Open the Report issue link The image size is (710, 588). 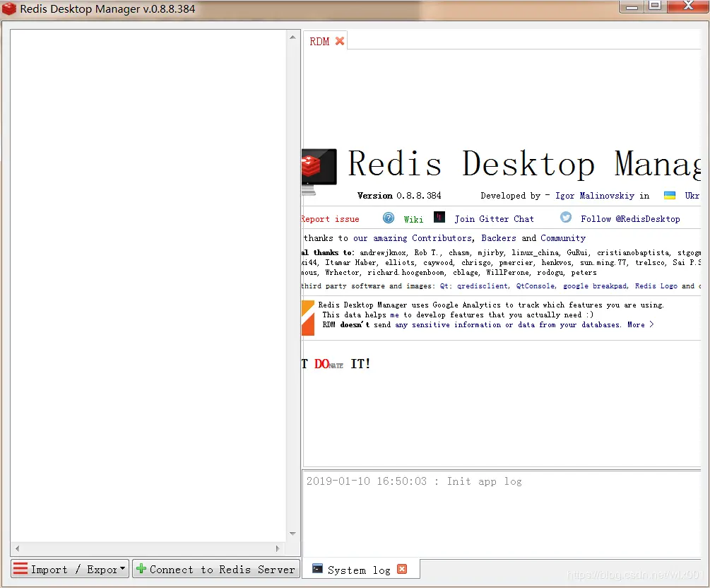pyautogui.click(x=330, y=219)
